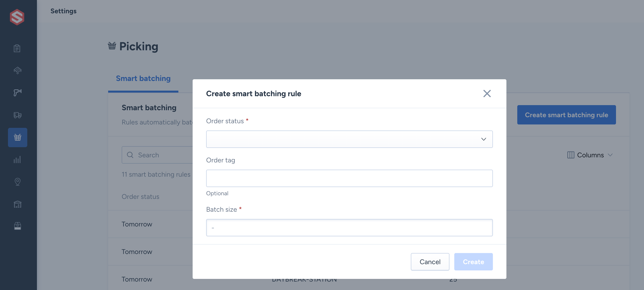
Task: Expand the Order status dropdown
Action: pyautogui.click(x=349, y=139)
